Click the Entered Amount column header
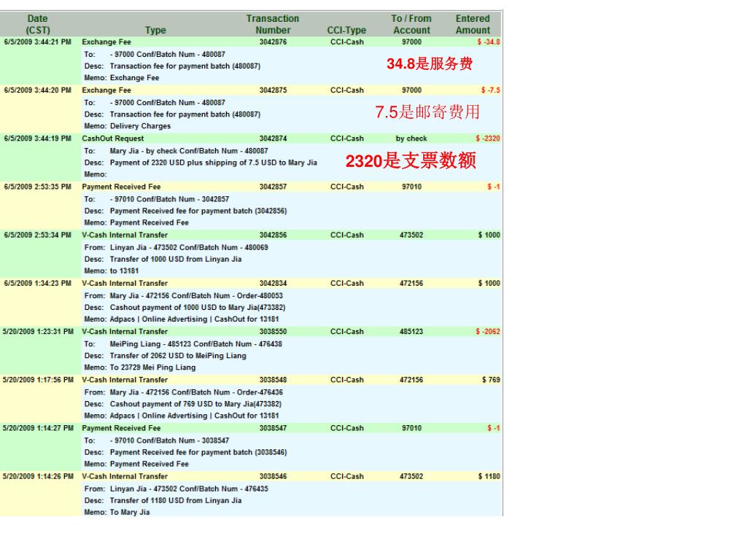The height and width of the screenshot is (560, 747). pyautogui.click(x=473, y=24)
